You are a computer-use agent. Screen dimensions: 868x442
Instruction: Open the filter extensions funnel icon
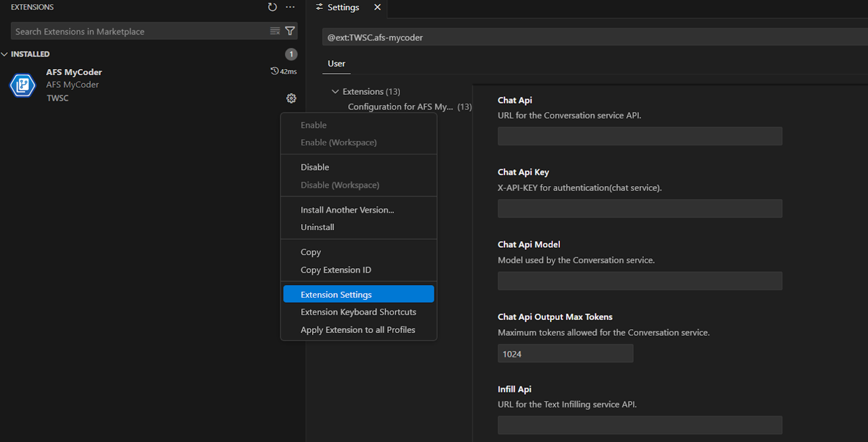click(x=290, y=31)
